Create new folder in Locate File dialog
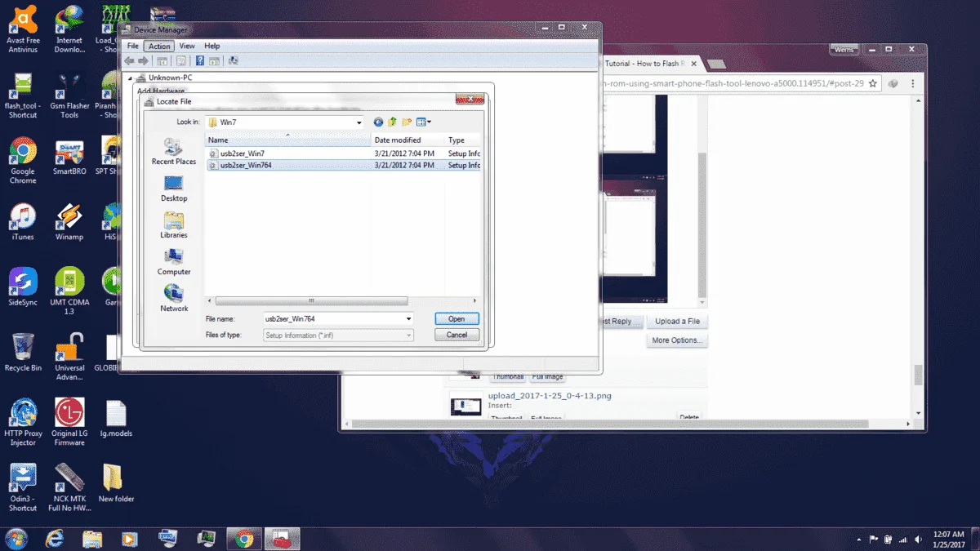This screenshot has height=551, width=980. pos(406,122)
